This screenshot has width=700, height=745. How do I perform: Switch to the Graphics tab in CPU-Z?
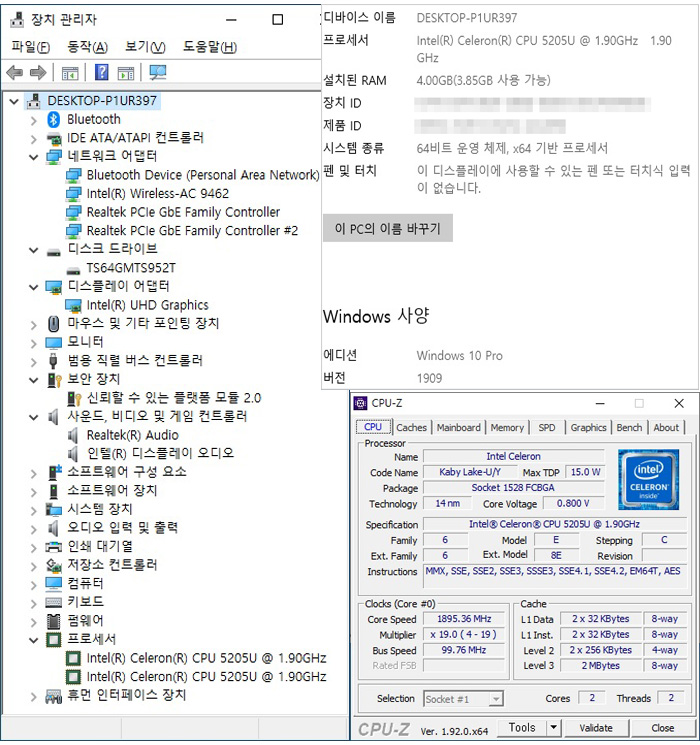[x=588, y=427]
